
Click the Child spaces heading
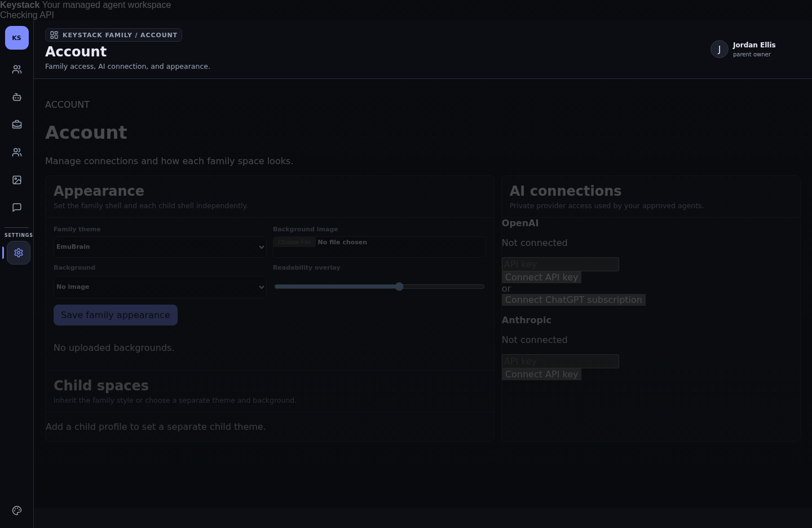click(101, 385)
